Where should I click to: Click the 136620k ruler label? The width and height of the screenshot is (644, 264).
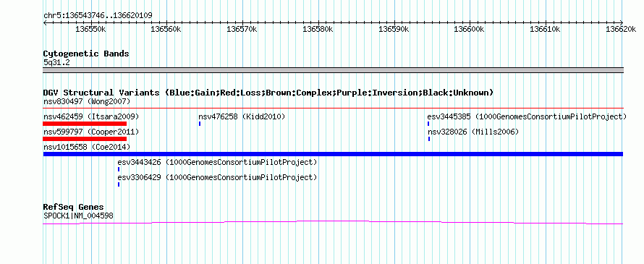coord(621,29)
